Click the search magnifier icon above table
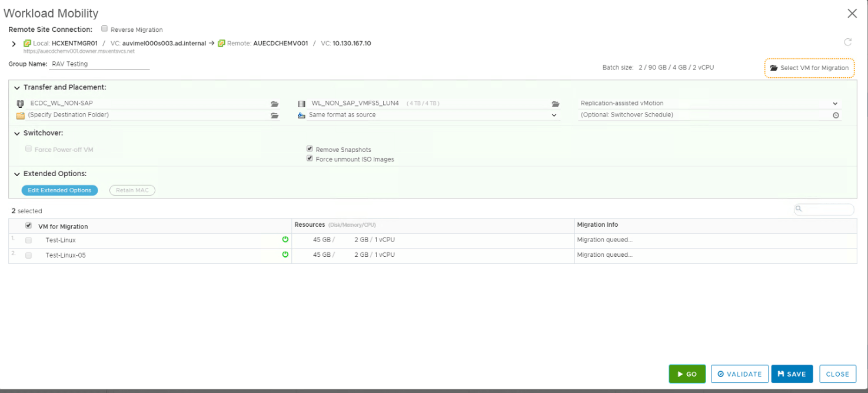The image size is (868, 393). click(799, 209)
